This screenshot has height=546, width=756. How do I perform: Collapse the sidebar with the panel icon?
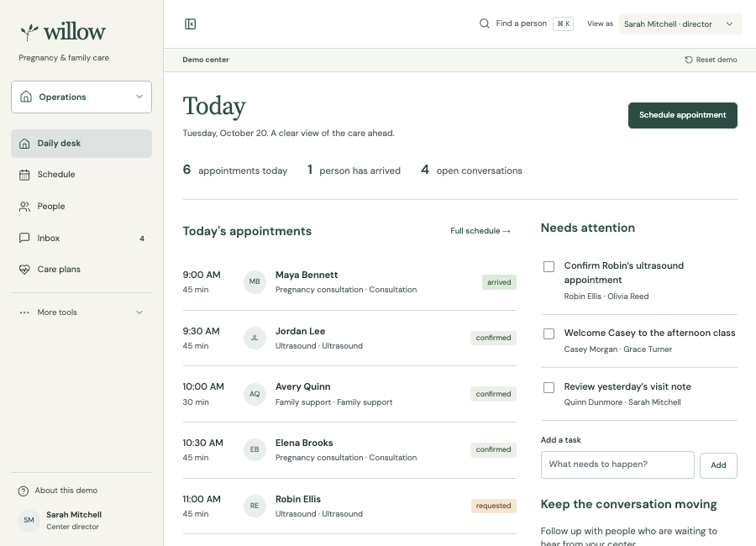(x=191, y=24)
